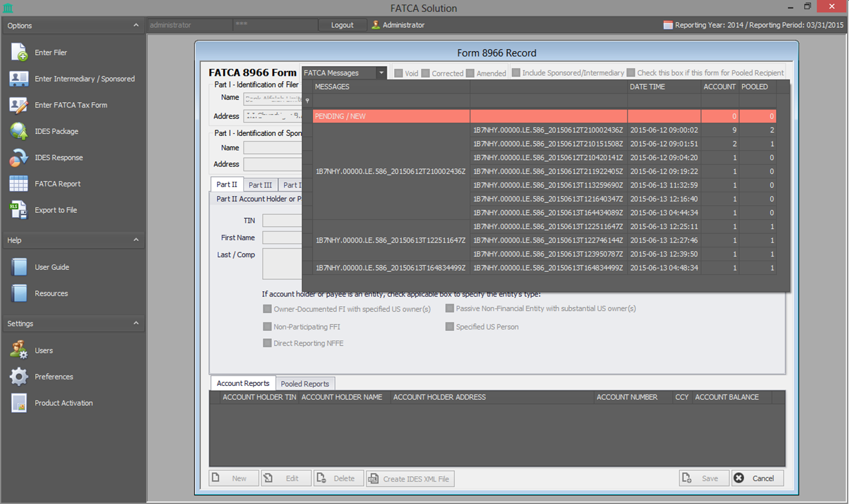Click the Enter Filer icon

(19, 52)
